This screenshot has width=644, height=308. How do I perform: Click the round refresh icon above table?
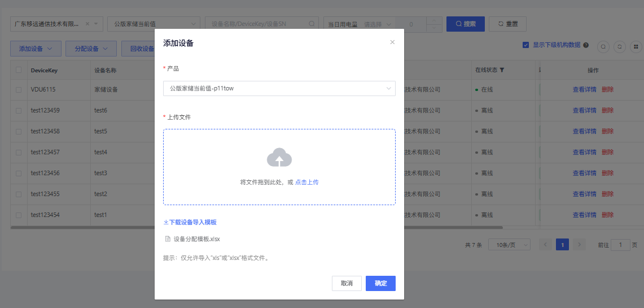click(x=620, y=47)
